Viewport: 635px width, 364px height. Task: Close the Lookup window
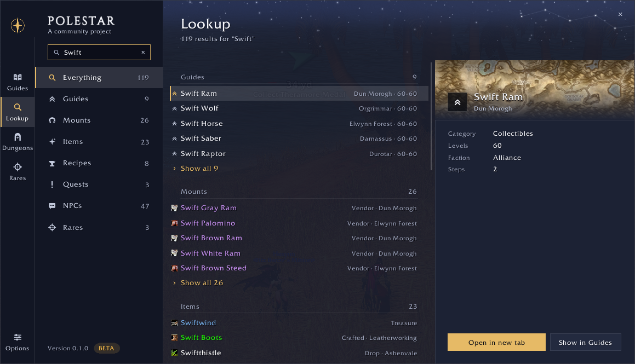(620, 14)
